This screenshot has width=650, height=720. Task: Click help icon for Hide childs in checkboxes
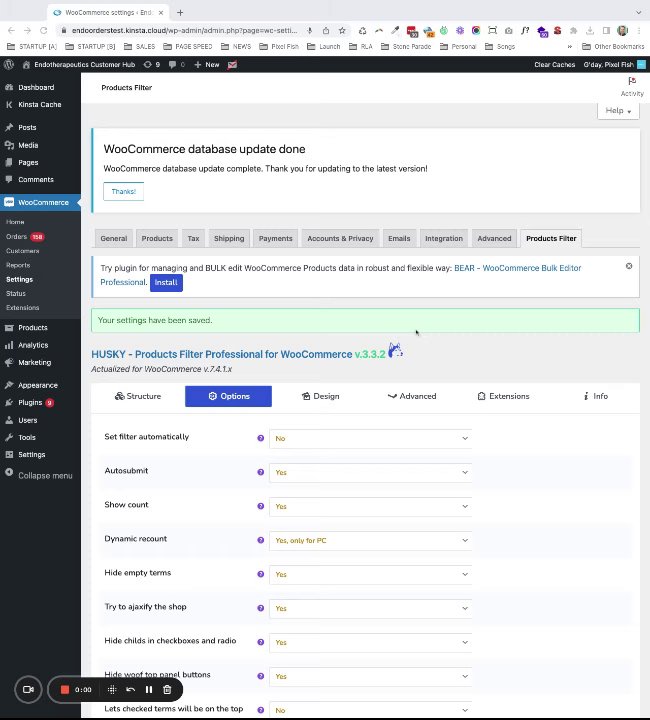click(261, 642)
